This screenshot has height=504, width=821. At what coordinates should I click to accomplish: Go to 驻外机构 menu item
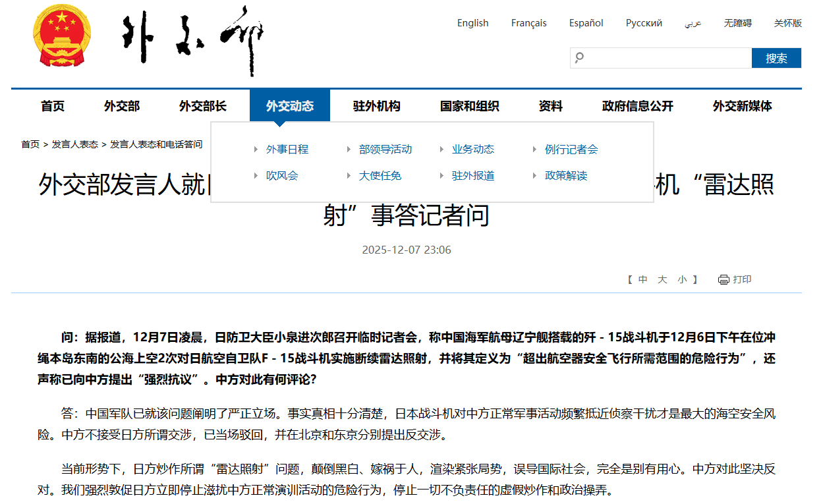click(376, 106)
